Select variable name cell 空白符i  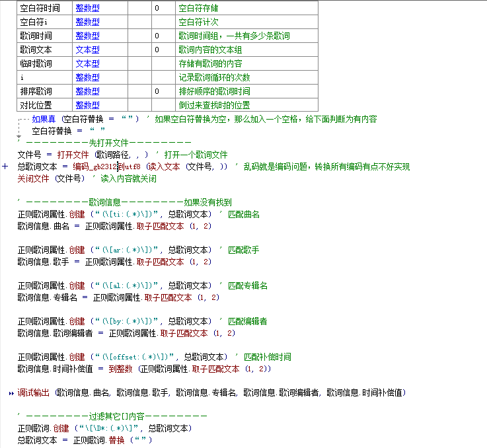point(44,22)
